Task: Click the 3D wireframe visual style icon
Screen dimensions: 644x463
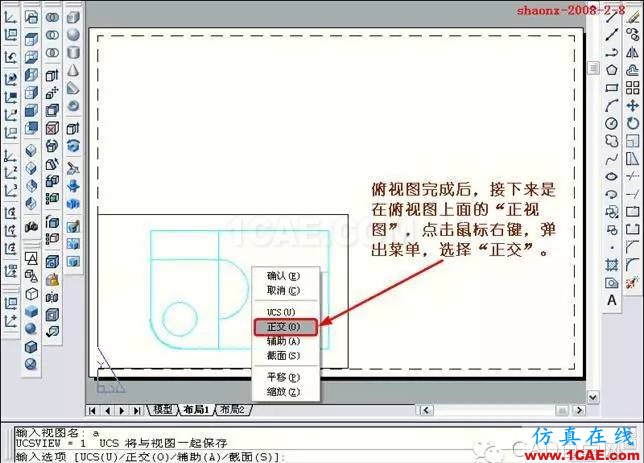Action: [31, 294]
